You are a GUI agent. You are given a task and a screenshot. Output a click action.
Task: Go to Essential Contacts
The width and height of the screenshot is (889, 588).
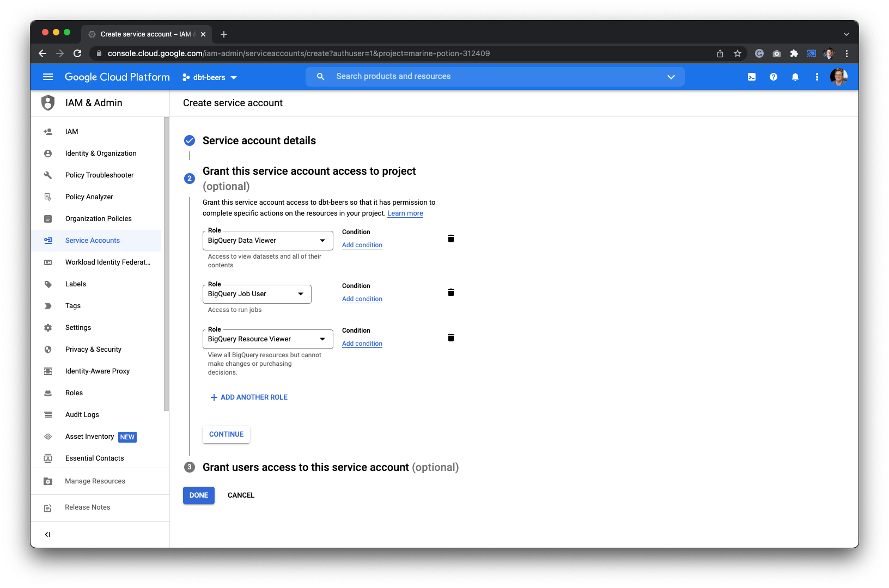(95, 458)
